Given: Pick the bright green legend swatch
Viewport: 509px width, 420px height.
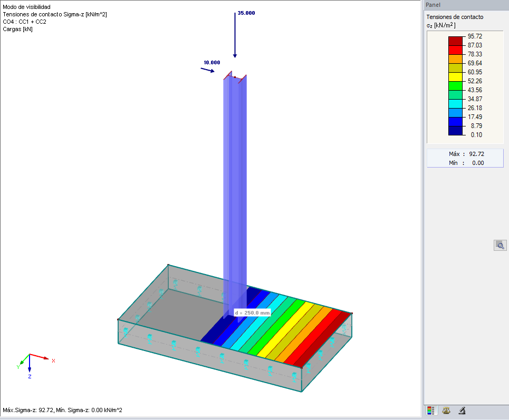Looking at the screenshot, I should pyautogui.click(x=455, y=86).
